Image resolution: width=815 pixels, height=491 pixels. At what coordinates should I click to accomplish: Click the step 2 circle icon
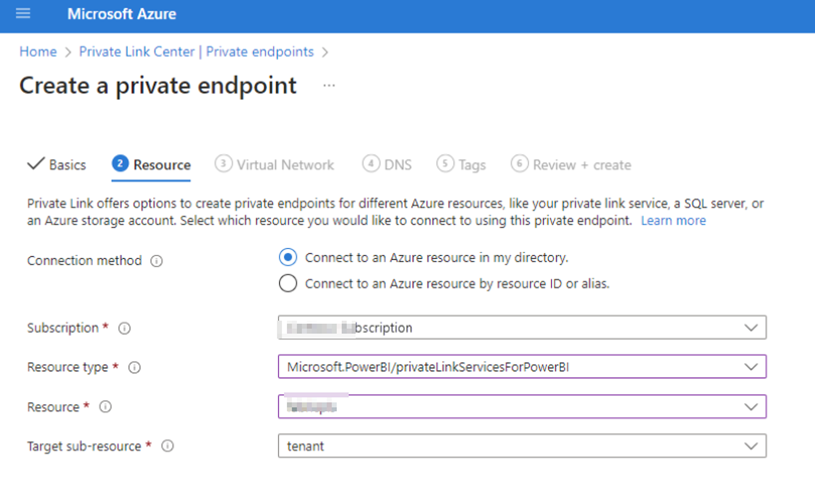point(120,164)
